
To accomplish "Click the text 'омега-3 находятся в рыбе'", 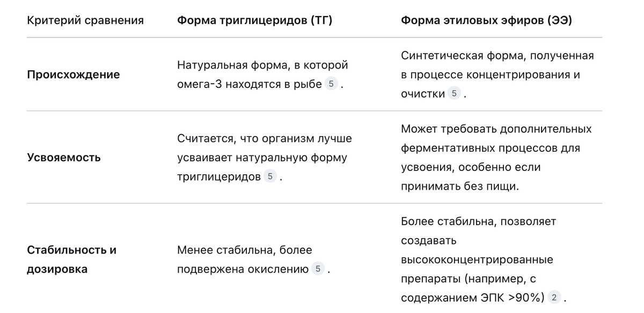I will tap(250, 84).
